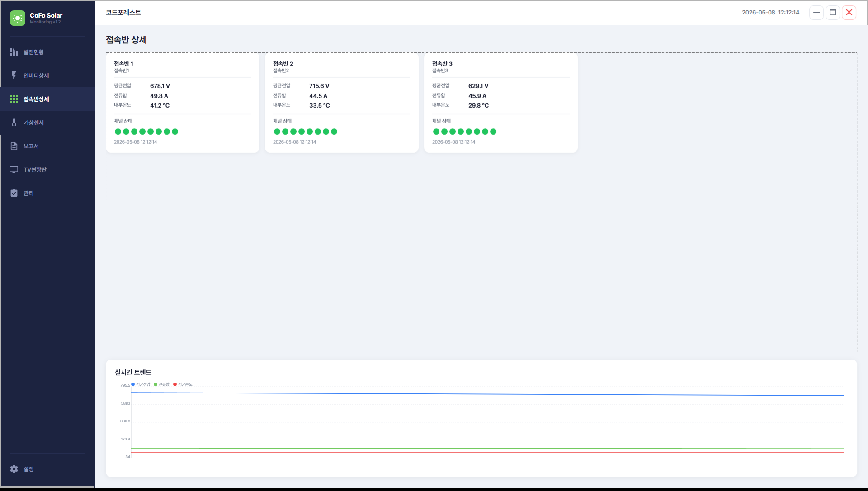Click the -34 axis label
The width and height of the screenshot is (868, 491).
127,457
